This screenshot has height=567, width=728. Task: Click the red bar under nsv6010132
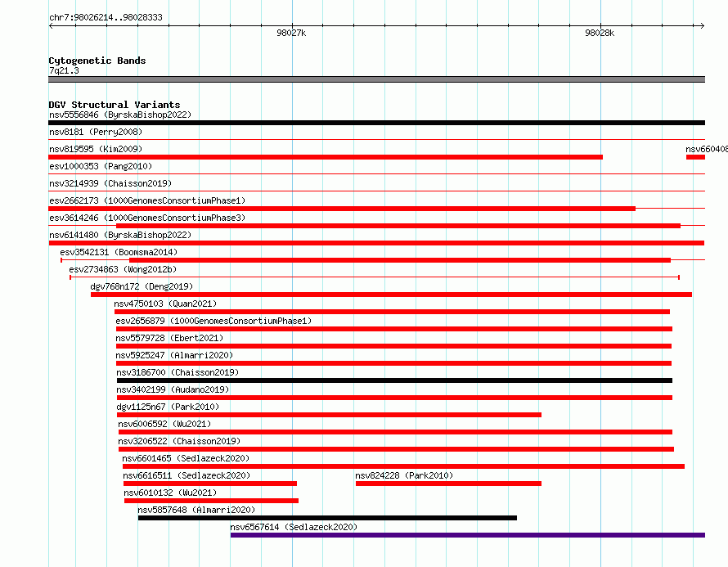211,501
